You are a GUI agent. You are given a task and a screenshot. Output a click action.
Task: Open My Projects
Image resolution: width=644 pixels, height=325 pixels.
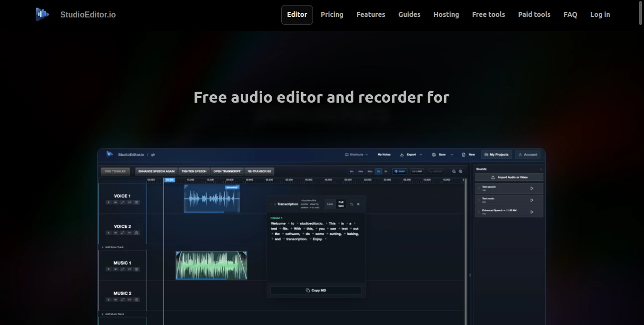[496, 155]
